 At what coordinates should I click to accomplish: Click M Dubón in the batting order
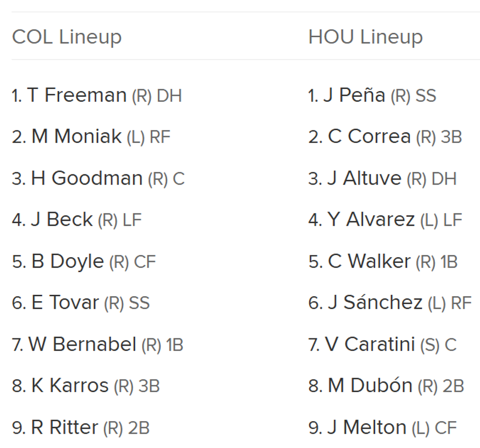point(370,386)
